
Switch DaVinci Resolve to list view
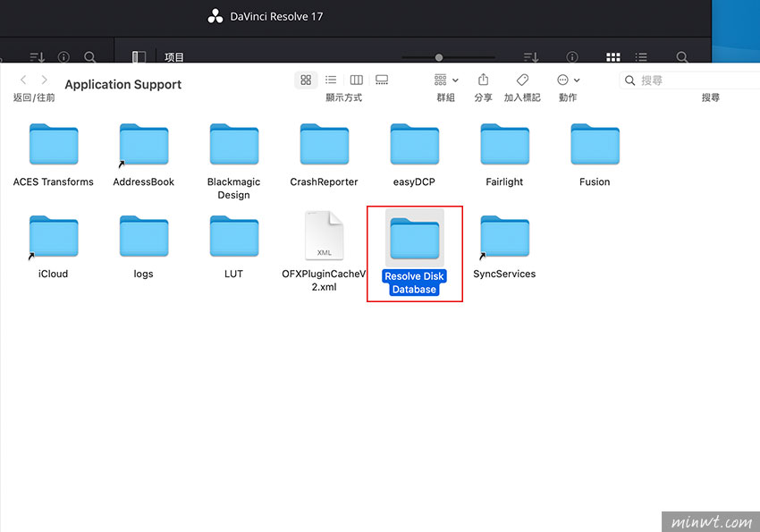tap(641, 57)
